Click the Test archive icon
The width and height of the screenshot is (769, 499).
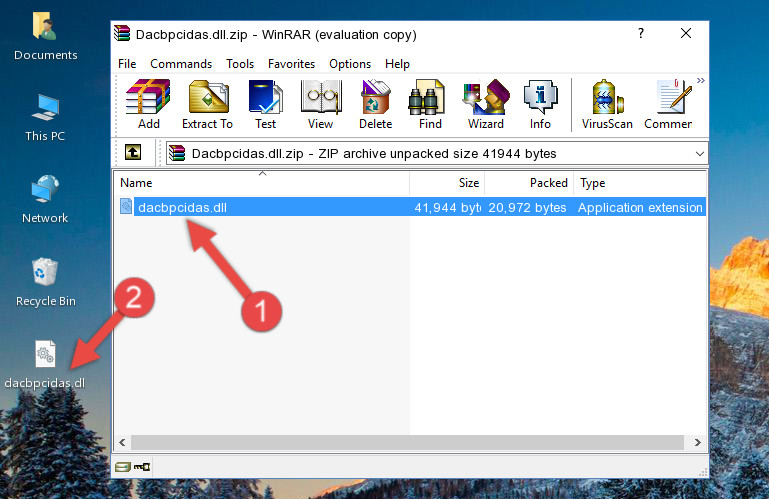coord(265,105)
